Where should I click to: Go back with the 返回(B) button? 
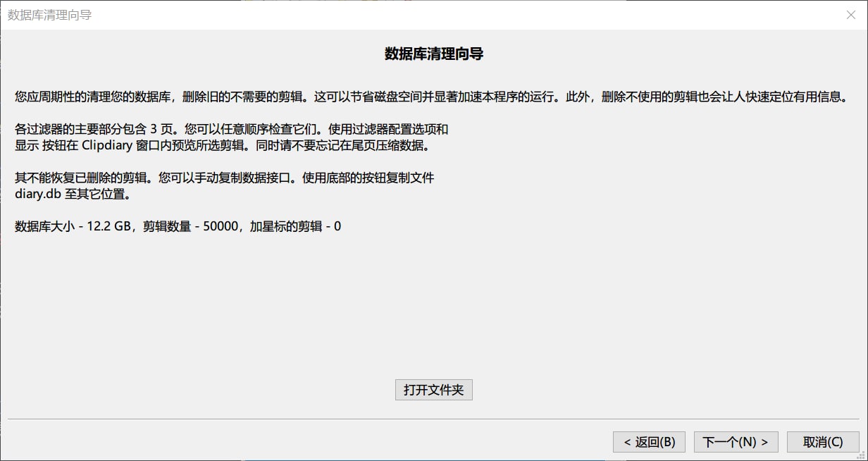[x=649, y=442]
